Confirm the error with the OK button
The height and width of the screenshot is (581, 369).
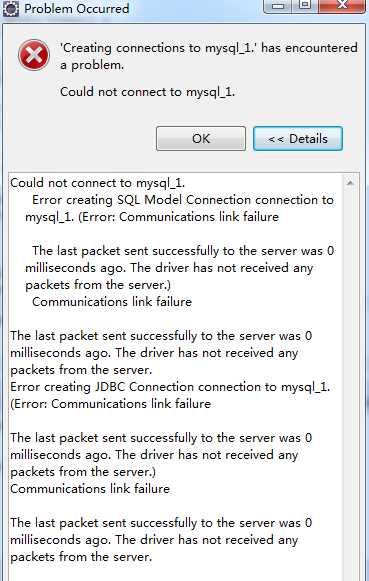coord(201,139)
